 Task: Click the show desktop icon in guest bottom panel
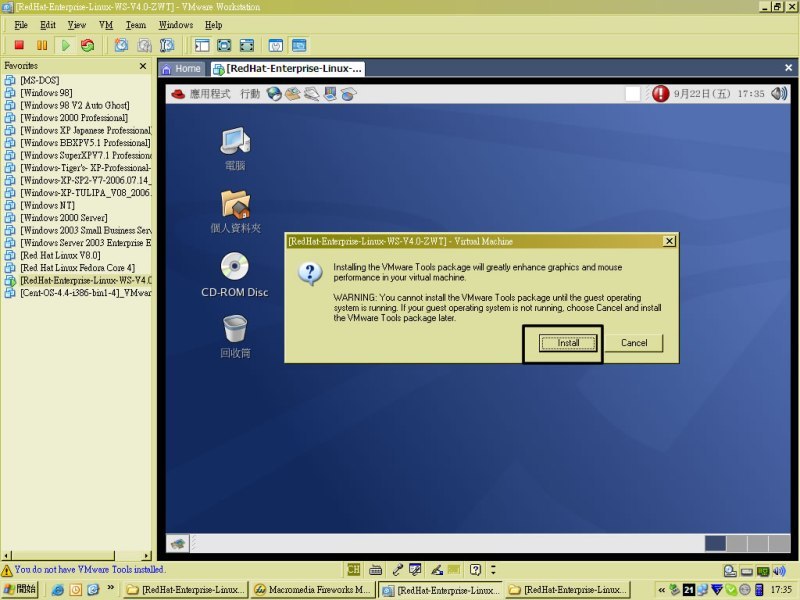click(178, 543)
